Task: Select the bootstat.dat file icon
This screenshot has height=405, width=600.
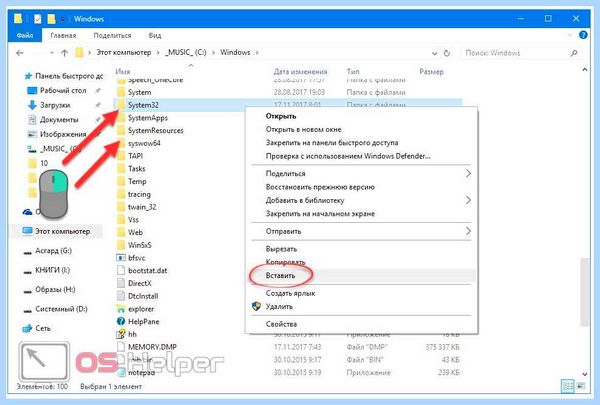Action: [x=121, y=271]
